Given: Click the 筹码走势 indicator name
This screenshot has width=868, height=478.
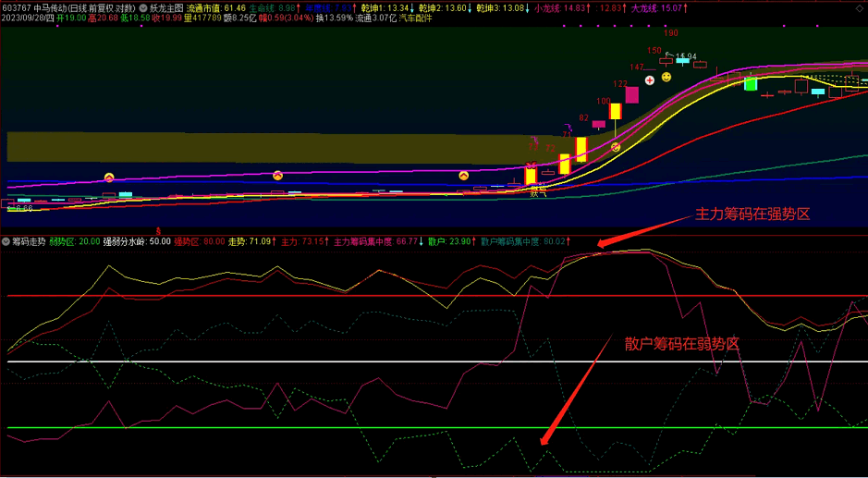Looking at the screenshot, I should 29,241.
